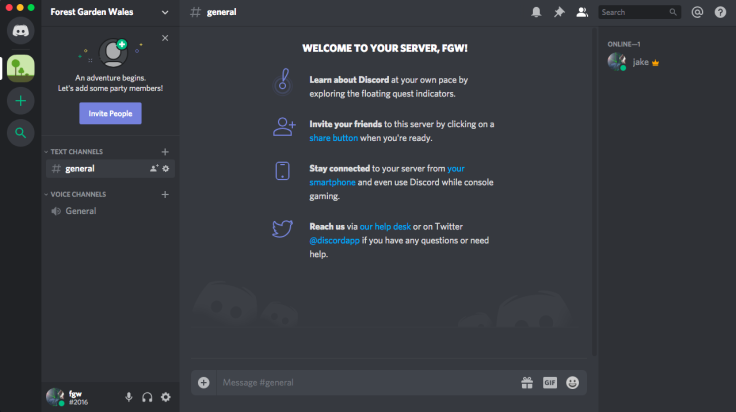Toggle headphones deafen
Viewport: 736px width, 412px height.
(x=147, y=397)
